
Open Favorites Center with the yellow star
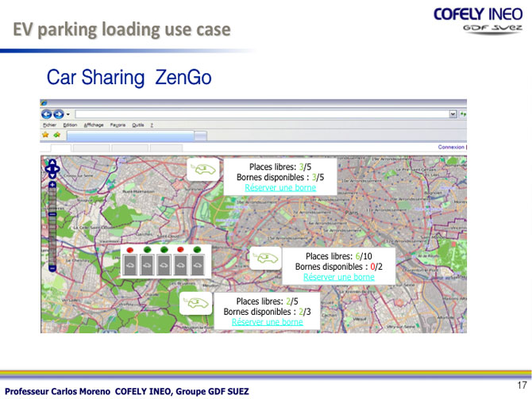coord(45,135)
